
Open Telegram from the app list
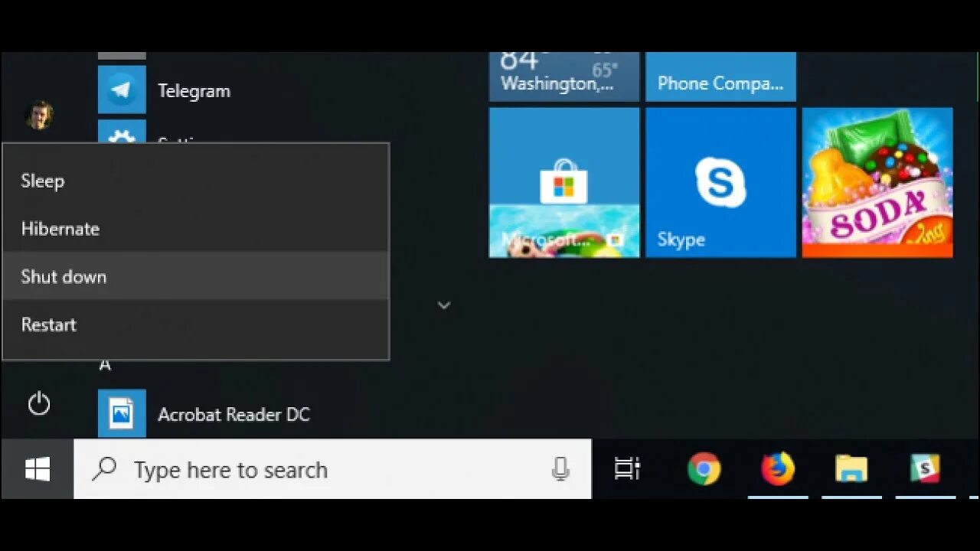194,91
